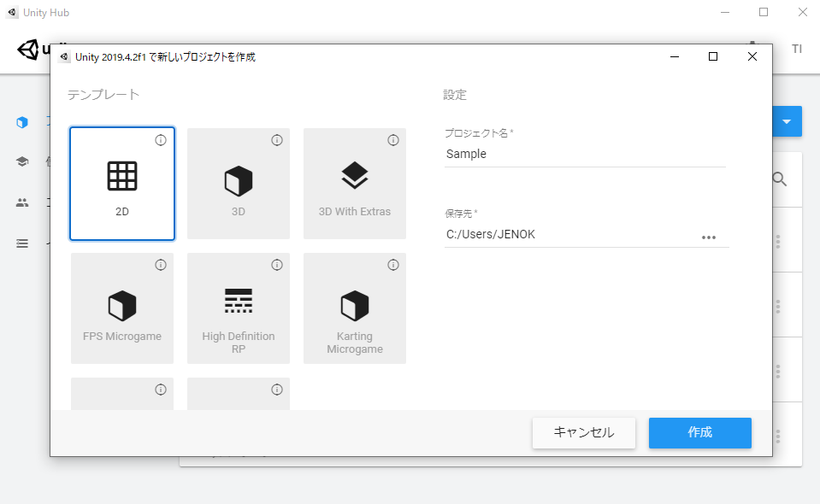Select the 3D template card

239,184
